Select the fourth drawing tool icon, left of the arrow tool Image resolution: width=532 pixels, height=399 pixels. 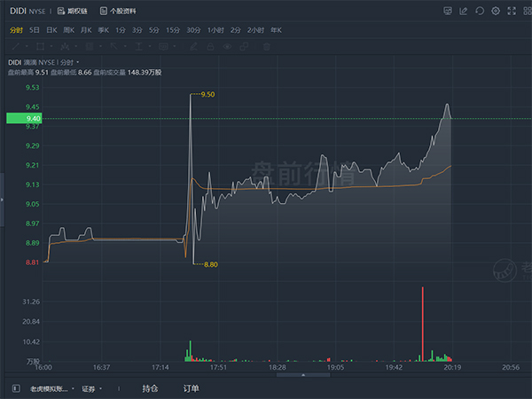[x=90, y=46]
